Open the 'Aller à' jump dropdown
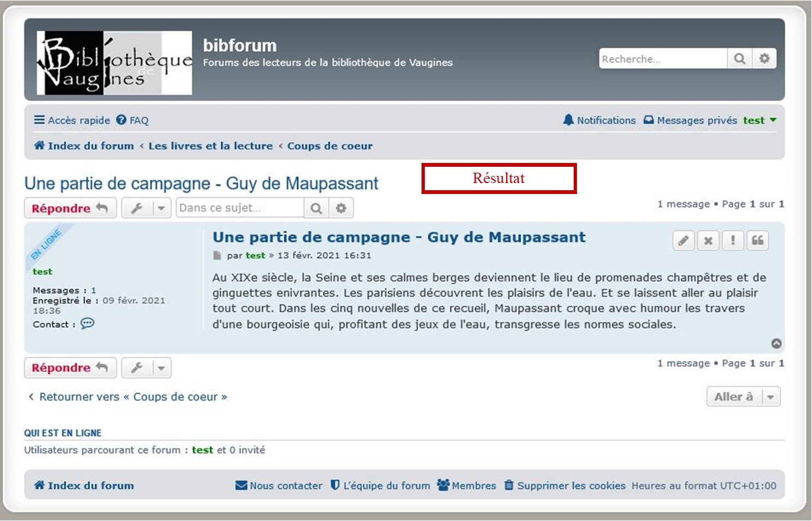 tap(743, 397)
